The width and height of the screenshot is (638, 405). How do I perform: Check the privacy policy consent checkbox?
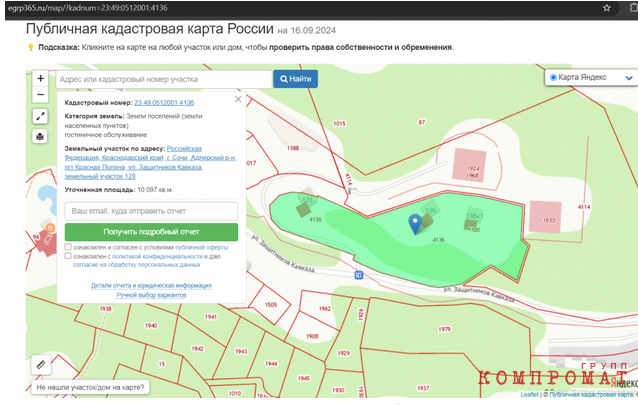pos(68,256)
